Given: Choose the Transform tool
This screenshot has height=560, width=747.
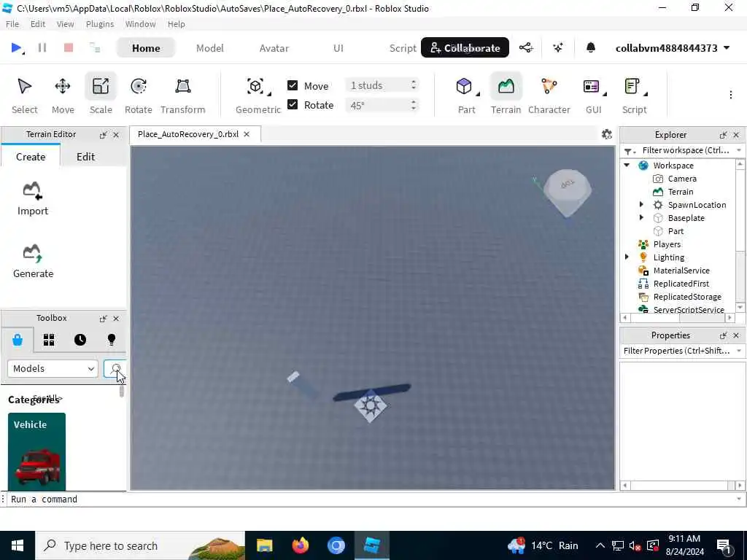Looking at the screenshot, I should 183,96.
